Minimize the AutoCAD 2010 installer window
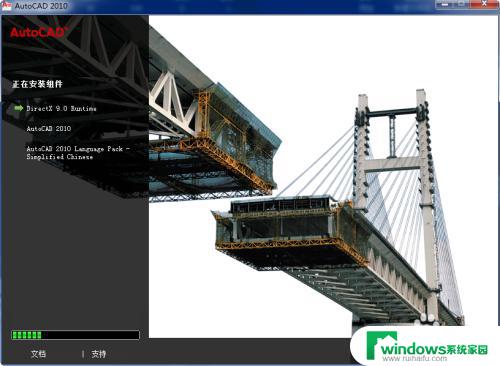 [445, 4]
